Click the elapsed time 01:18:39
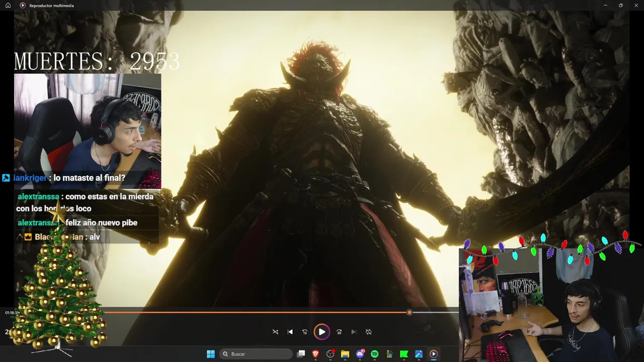The height and width of the screenshot is (362, 644). pos(12,313)
